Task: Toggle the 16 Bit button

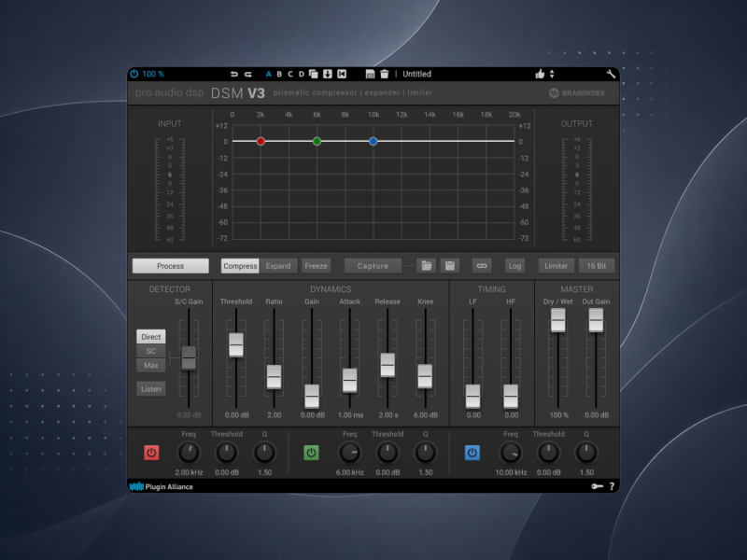Action: (x=597, y=266)
